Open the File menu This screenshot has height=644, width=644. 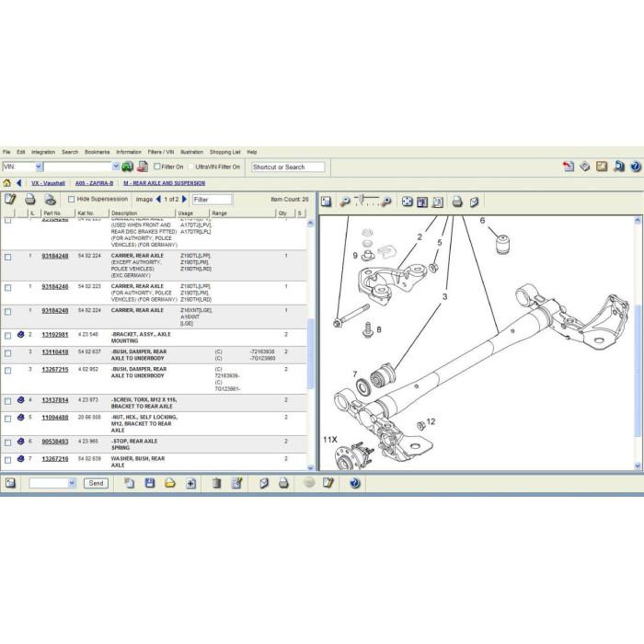[x=6, y=152]
